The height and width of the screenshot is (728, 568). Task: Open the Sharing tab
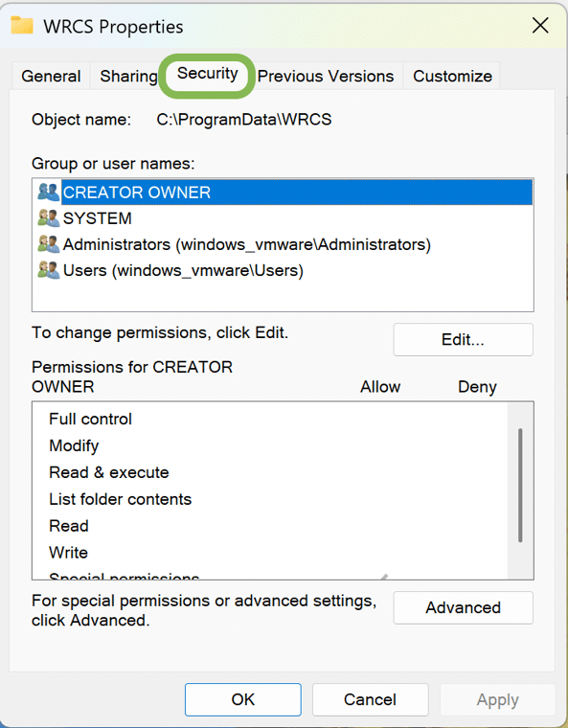click(x=128, y=76)
